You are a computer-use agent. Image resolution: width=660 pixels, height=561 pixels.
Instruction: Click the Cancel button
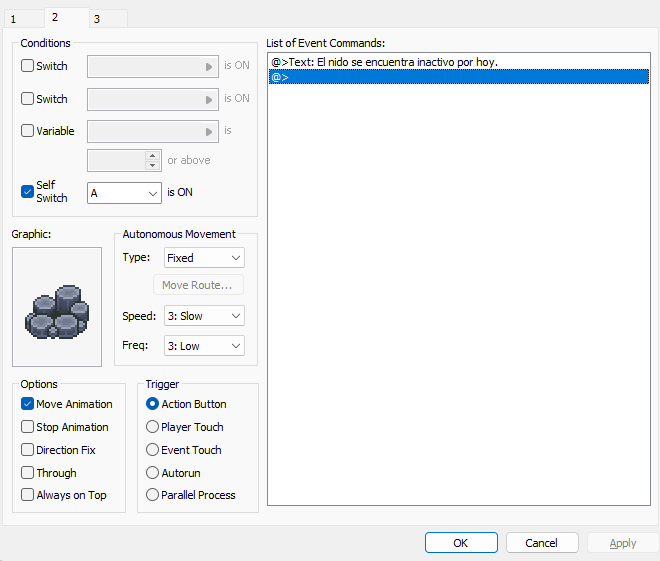click(542, 543)
